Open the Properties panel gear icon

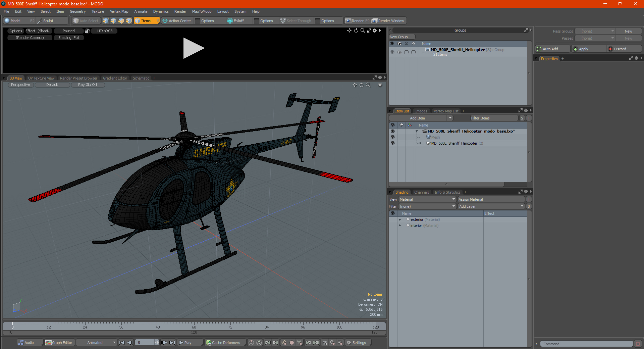[x=637, y=58]
